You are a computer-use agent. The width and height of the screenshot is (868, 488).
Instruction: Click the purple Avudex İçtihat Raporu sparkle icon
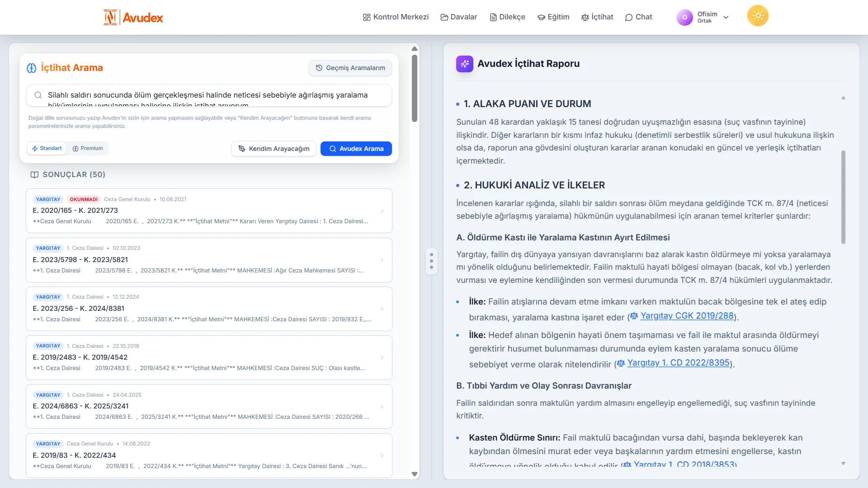coord(464,64)
